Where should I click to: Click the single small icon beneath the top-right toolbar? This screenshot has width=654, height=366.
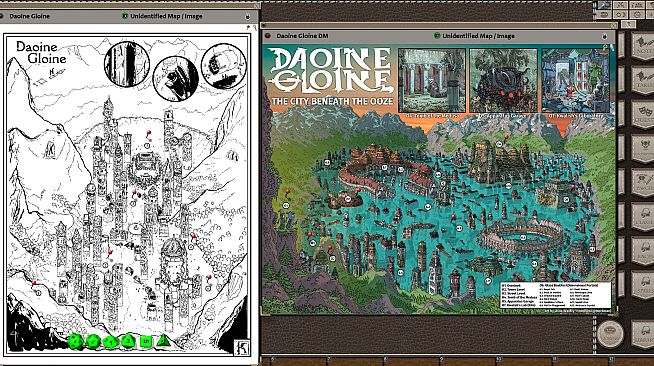628,25
